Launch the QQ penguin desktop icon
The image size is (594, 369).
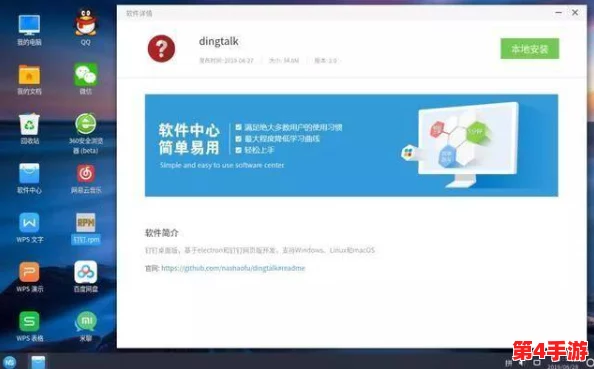[86, 26]
